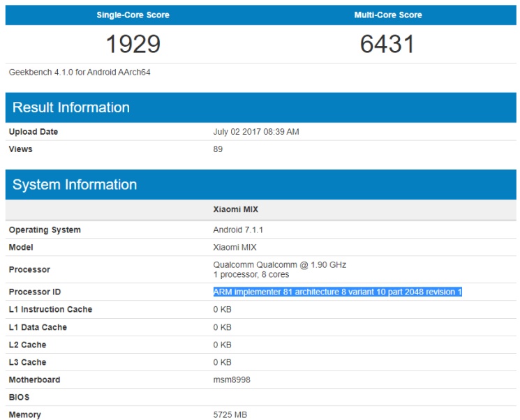Image resolution: width=520 pixels, height=420 pixels.
Task: Click the 0 KB value beside L3 Cache
Action: 222,362
